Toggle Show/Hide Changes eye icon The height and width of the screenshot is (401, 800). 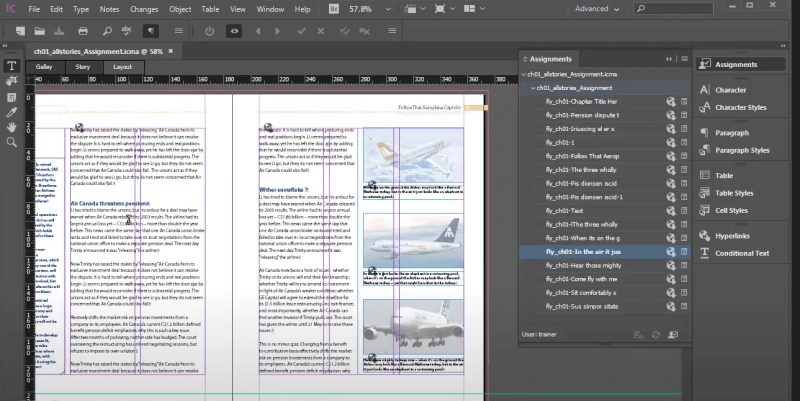point(234,31)
